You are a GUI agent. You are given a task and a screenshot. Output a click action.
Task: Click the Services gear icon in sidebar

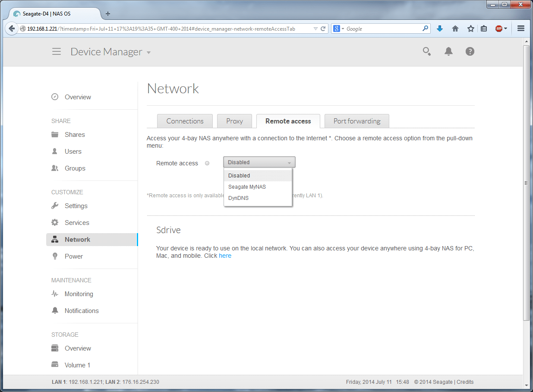(55, 222)
